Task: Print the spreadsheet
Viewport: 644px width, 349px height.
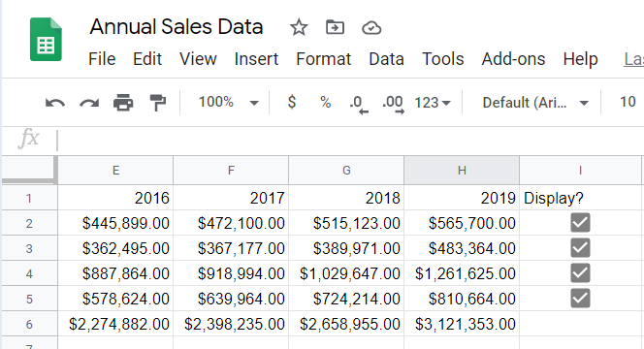Action: pos(123,102)
